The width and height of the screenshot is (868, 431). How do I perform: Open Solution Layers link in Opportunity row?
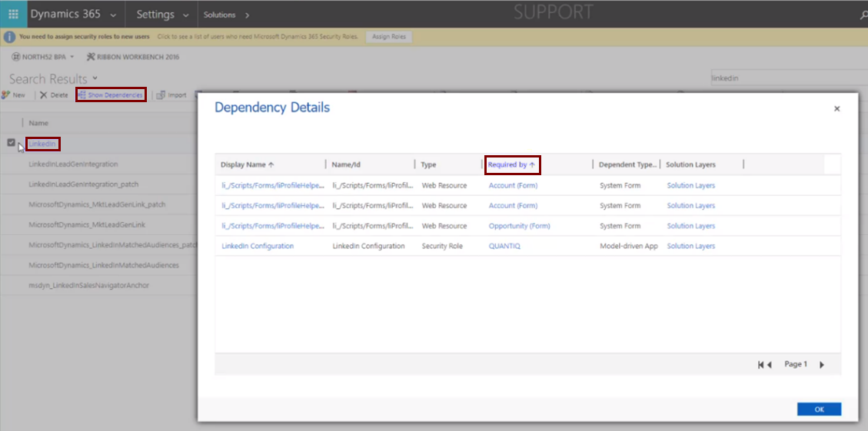[x=691, y=226]
